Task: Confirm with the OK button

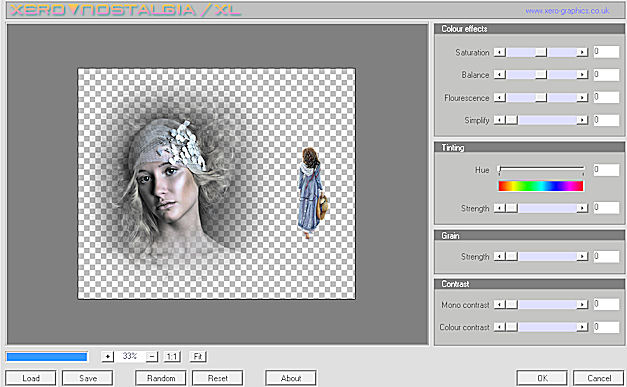Action: tap(542, 378)
